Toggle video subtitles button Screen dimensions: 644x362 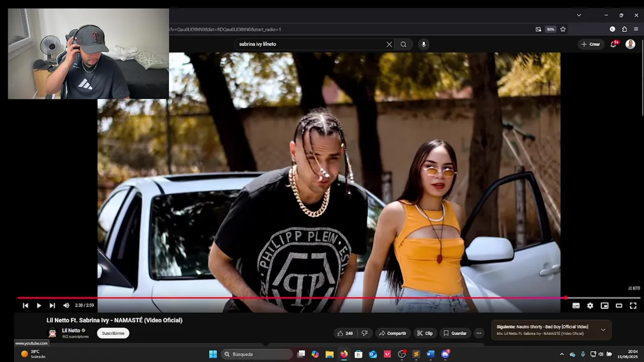click(x=576, y=305)
